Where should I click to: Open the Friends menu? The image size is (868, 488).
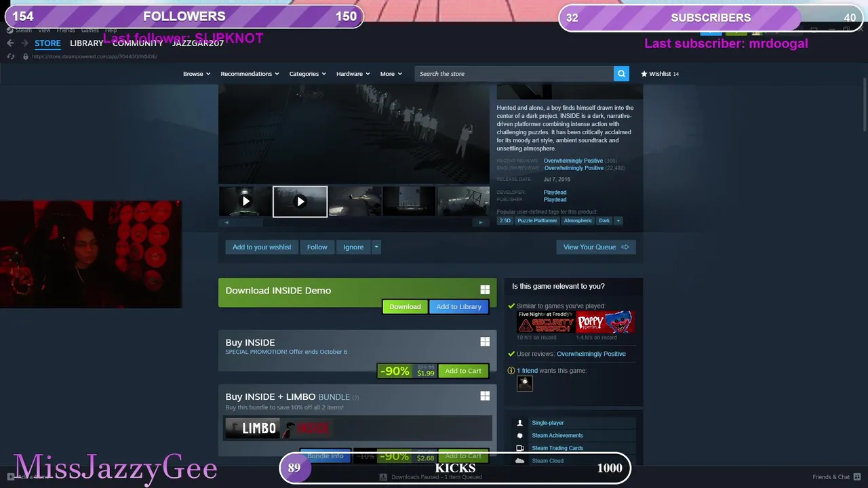coord(66,30)
